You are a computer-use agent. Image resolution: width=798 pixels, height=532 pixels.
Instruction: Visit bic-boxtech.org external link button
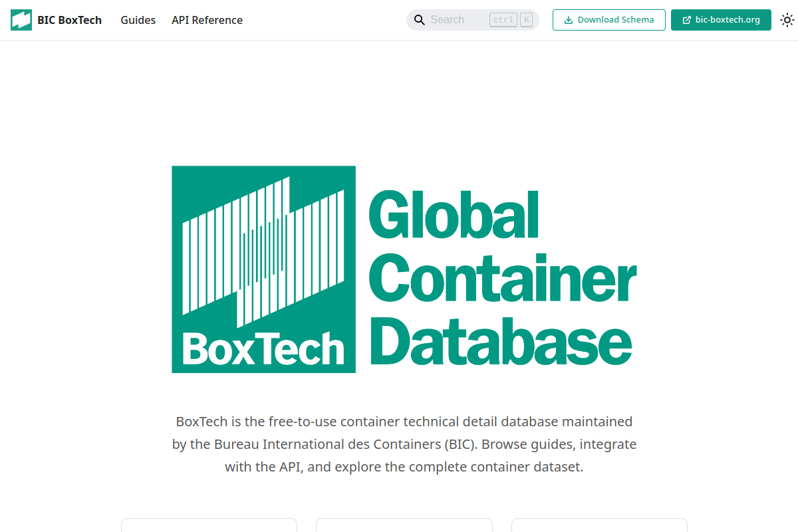coord(721,20)
